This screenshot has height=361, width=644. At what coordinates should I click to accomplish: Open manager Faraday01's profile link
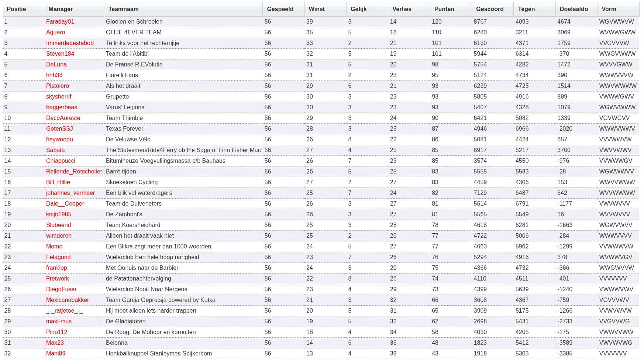click(x=60, y=22)
